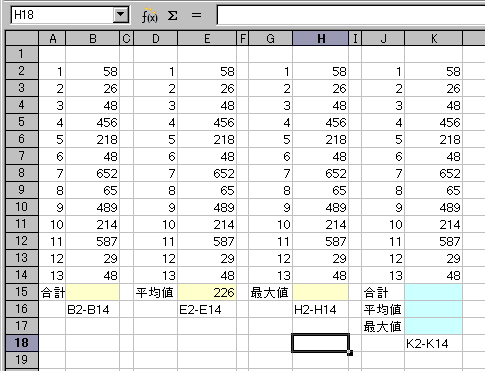Select cell containing text K2-K14
The height and width of the screenshot is (371, 485).
click(x=433, y=343)
